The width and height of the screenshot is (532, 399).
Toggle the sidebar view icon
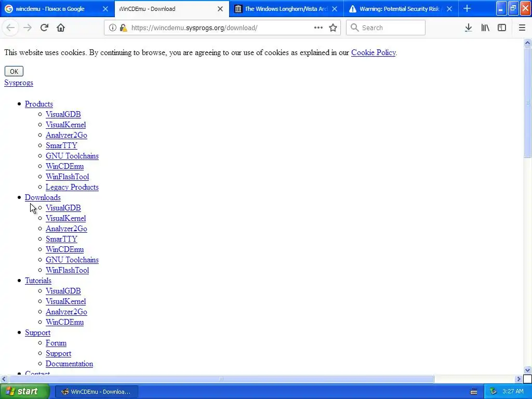point(502,28)
